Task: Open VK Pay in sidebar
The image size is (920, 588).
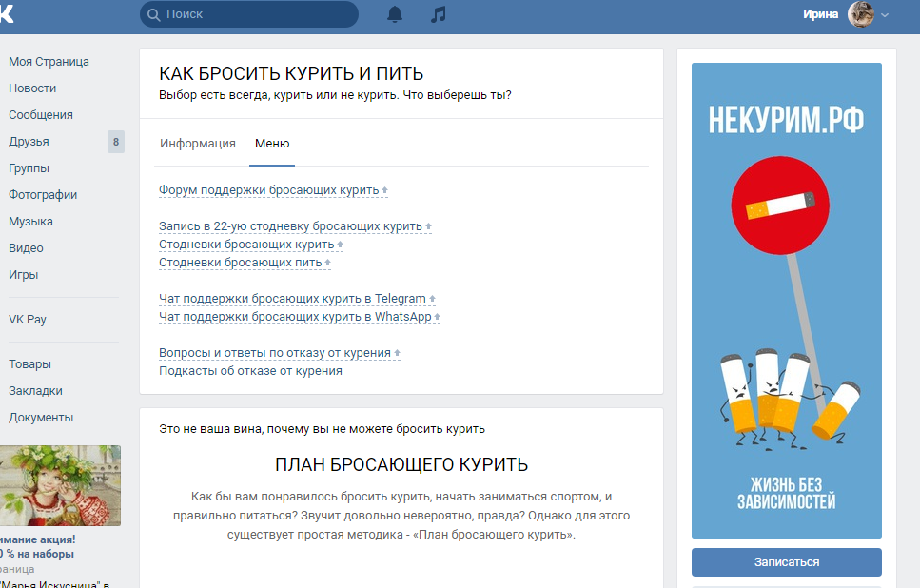Action: tap(28, 320)
